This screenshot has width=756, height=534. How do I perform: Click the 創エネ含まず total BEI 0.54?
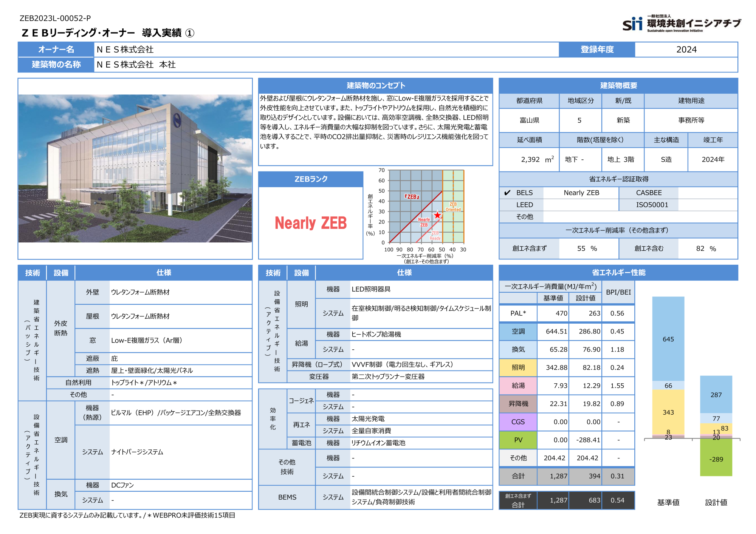tap(617, 500)
